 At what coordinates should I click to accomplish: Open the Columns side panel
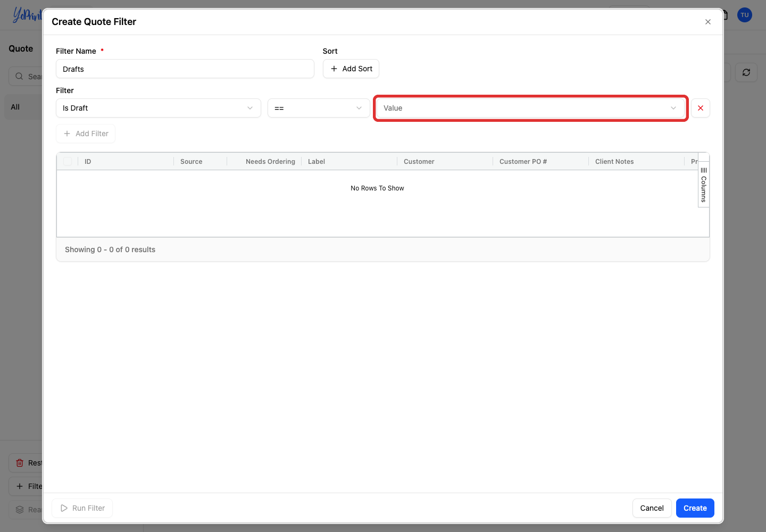click(703, 184)
